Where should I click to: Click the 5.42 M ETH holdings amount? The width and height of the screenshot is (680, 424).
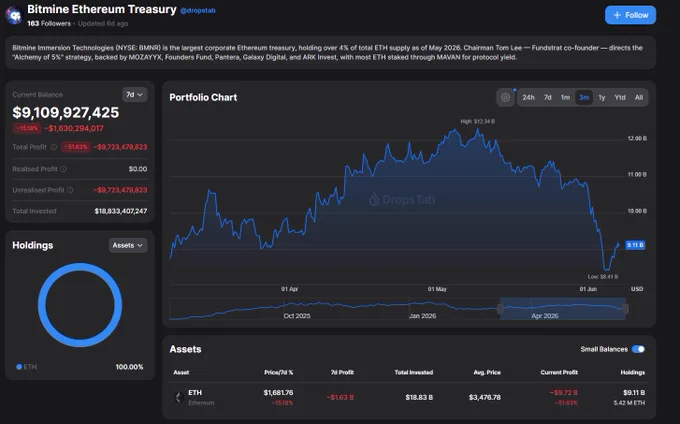(x=629, y=403)
